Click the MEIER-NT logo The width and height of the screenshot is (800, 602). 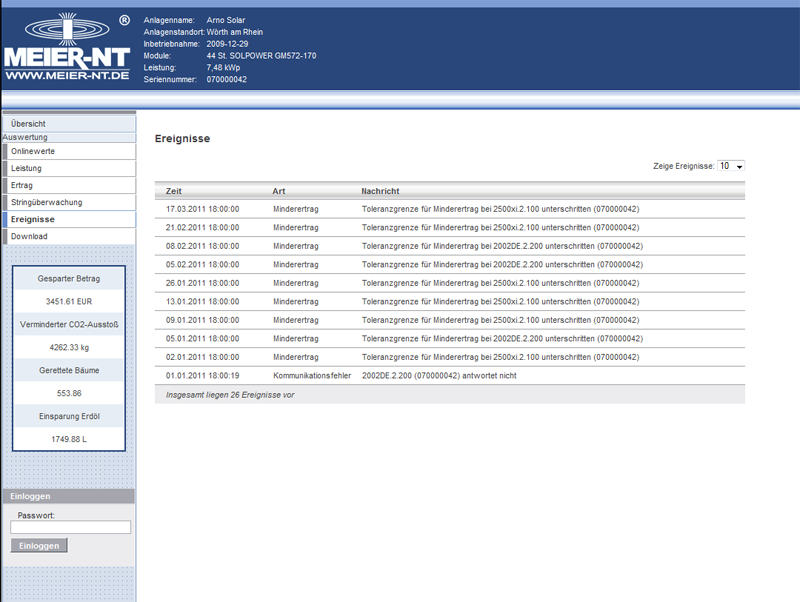pyautogui.click(x=66, y=48)
